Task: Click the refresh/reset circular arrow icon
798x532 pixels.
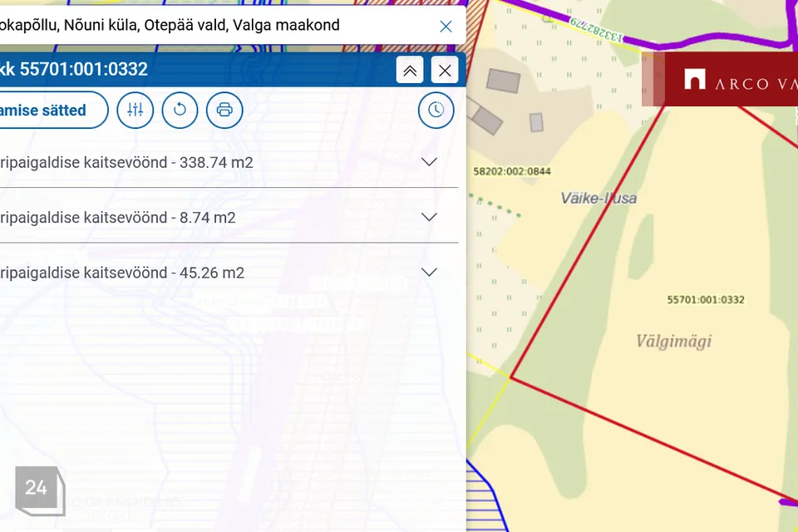Action: click(180, 110)
